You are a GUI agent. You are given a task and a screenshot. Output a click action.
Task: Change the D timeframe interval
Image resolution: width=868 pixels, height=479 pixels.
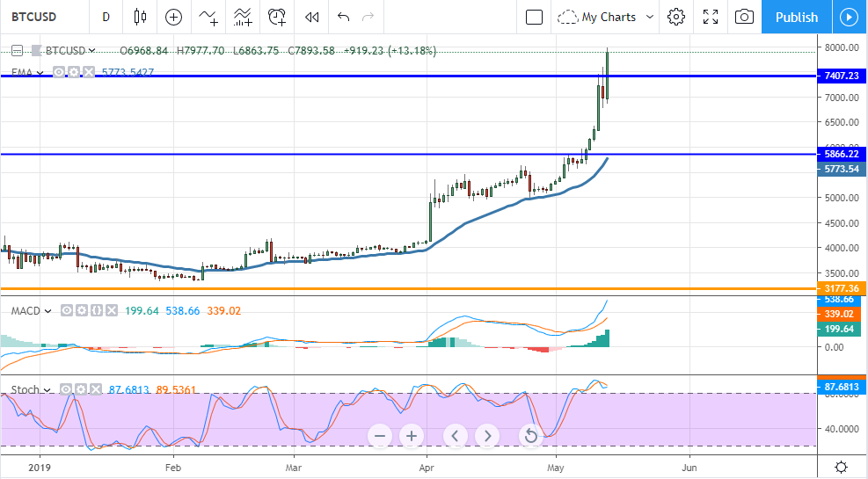point(106,18)
